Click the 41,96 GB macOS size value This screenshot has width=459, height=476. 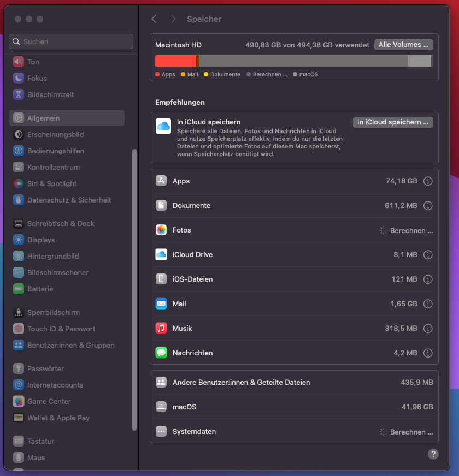coord(417,407)
